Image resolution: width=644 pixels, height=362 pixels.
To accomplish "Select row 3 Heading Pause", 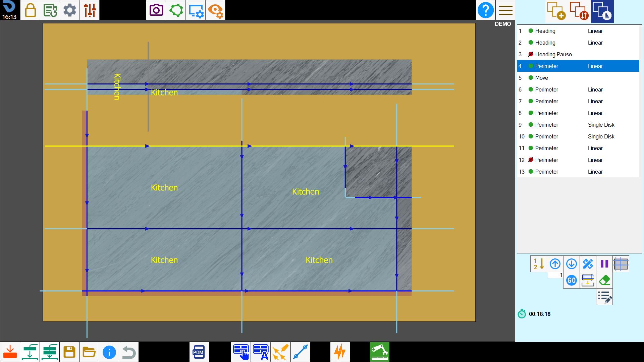I will (x=578, y=54).
